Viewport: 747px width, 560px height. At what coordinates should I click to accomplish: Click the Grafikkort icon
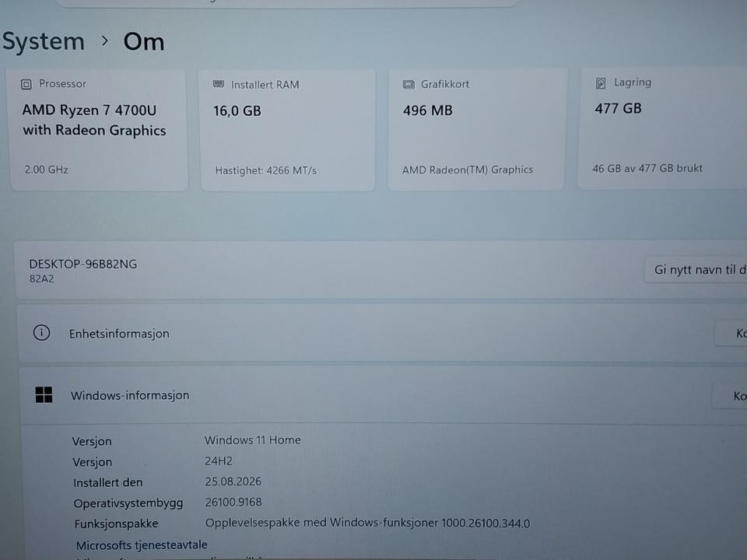point(409,84)
